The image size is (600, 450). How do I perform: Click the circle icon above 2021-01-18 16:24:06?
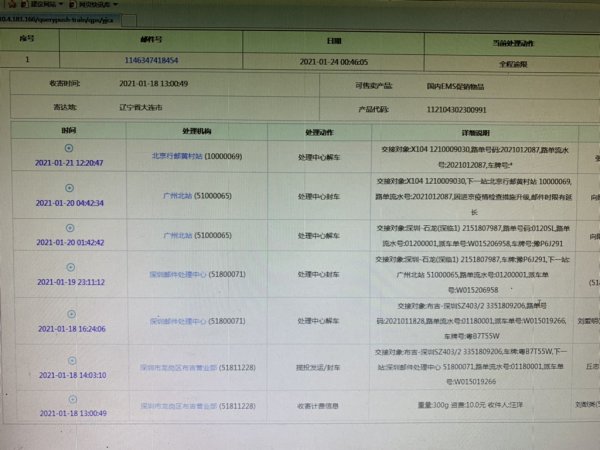click(x=71, y=314)
